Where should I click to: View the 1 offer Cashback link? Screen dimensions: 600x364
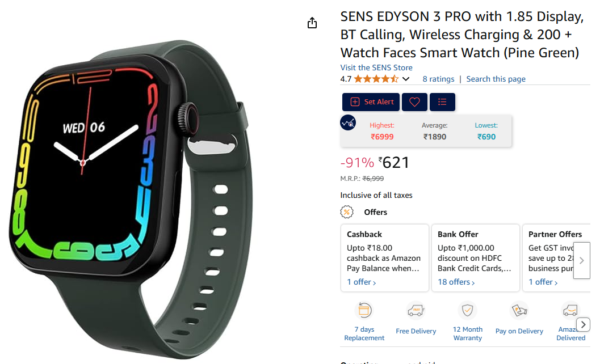tap(361, 282)
